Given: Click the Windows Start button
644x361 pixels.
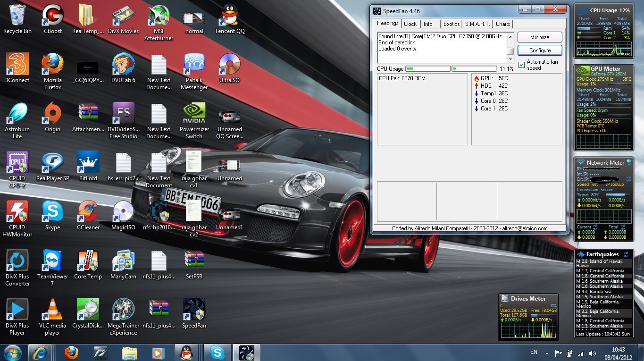Looking at the screenshot, I should pyautogui.click(x=13, y=353).
